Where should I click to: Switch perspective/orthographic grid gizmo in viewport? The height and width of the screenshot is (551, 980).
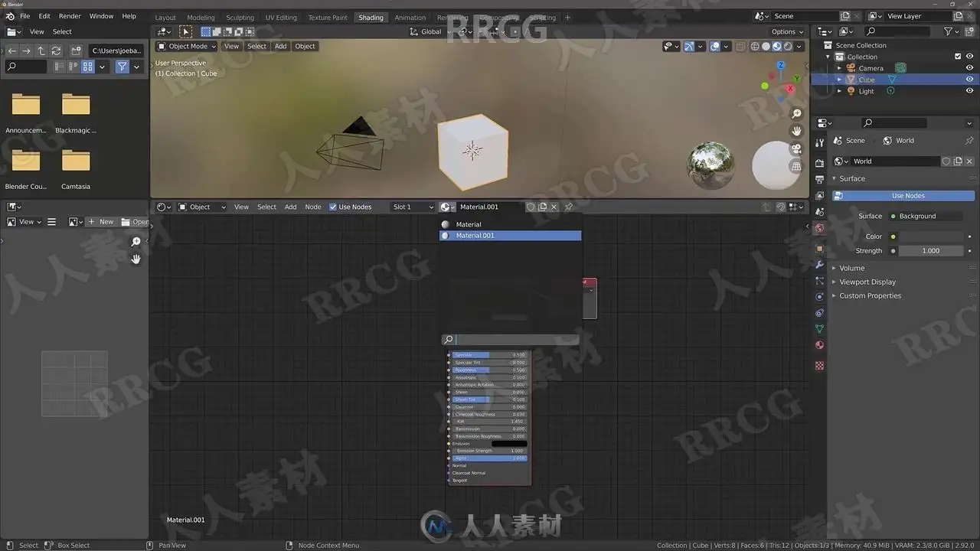coord(796,166)
